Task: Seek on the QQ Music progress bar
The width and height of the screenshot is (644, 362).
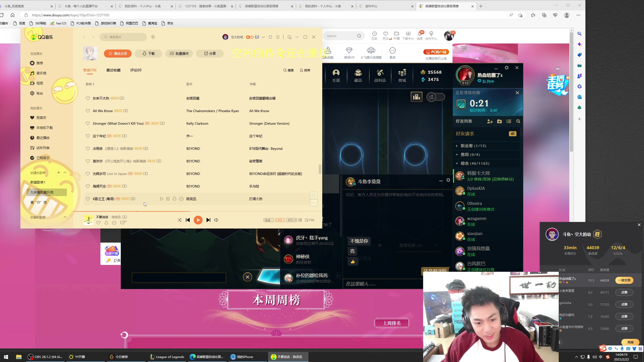Action: [197, 211]
